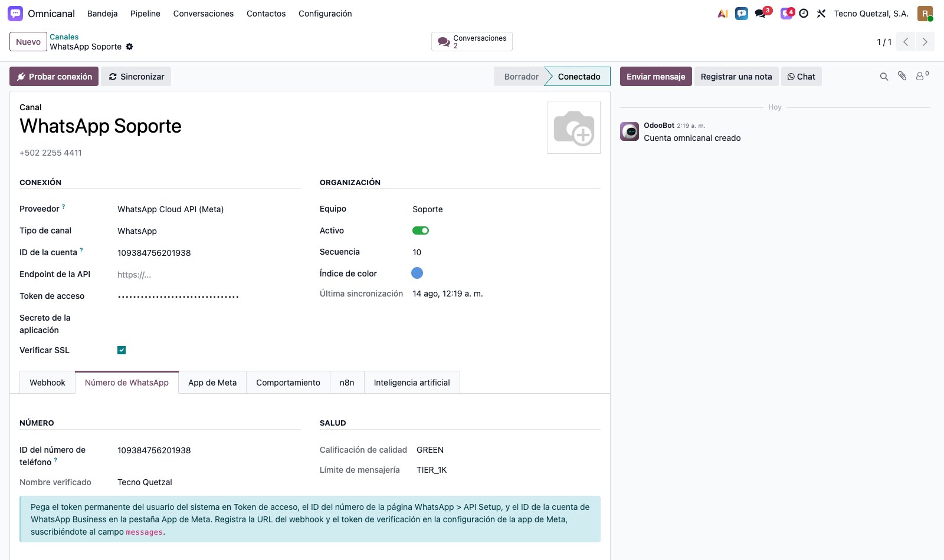Search messages in the chatter
Screen dimensions: 944x560
(884, 77)
